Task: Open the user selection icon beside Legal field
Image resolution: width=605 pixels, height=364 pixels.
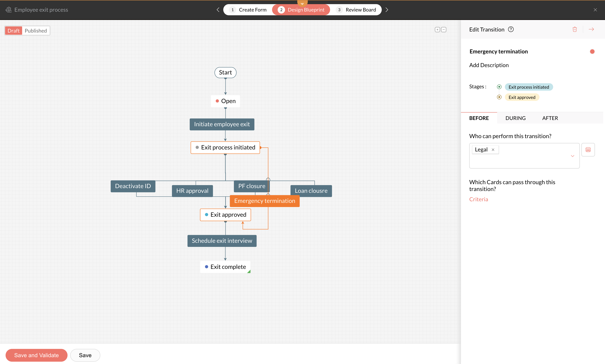Action: coord(588,150)
